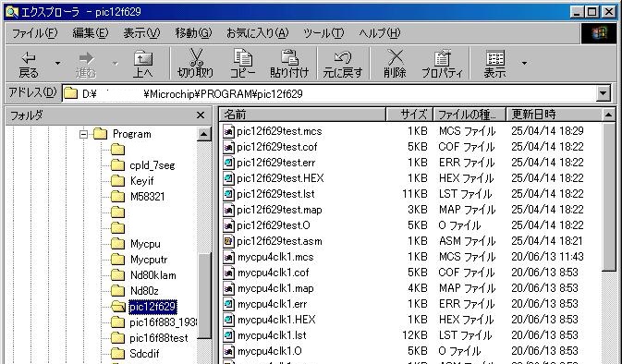Click the Undo (元に戻す) toolbar icon

click(x=342, y=58)
